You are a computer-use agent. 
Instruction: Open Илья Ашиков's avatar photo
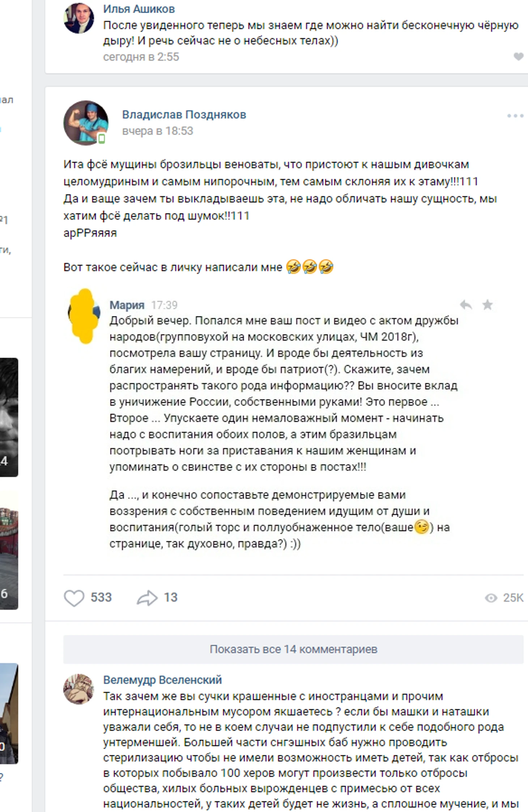[x=79, y=18]
